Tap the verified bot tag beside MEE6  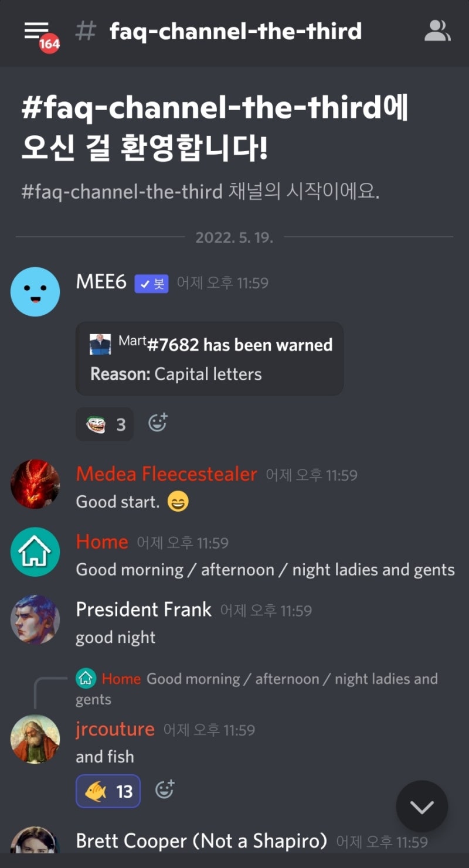(151, 284)
